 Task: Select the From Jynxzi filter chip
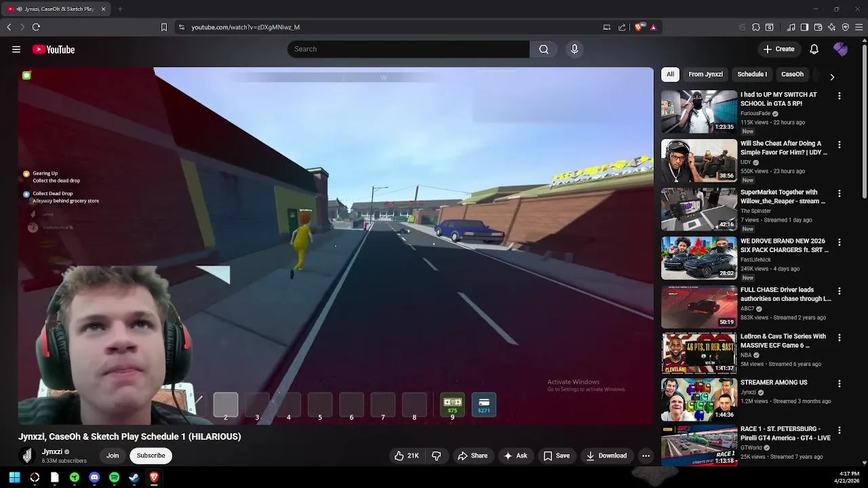[x=705, y=75]
